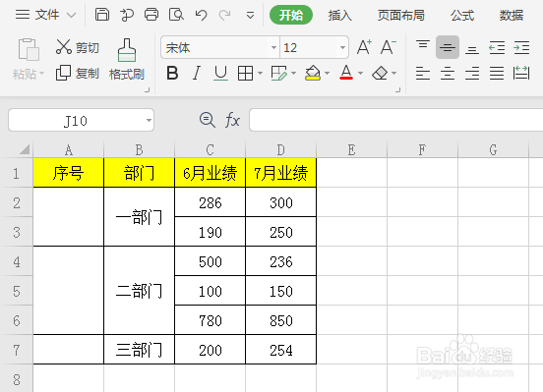
Task: Center text horizontally
Action: (448, 74)
